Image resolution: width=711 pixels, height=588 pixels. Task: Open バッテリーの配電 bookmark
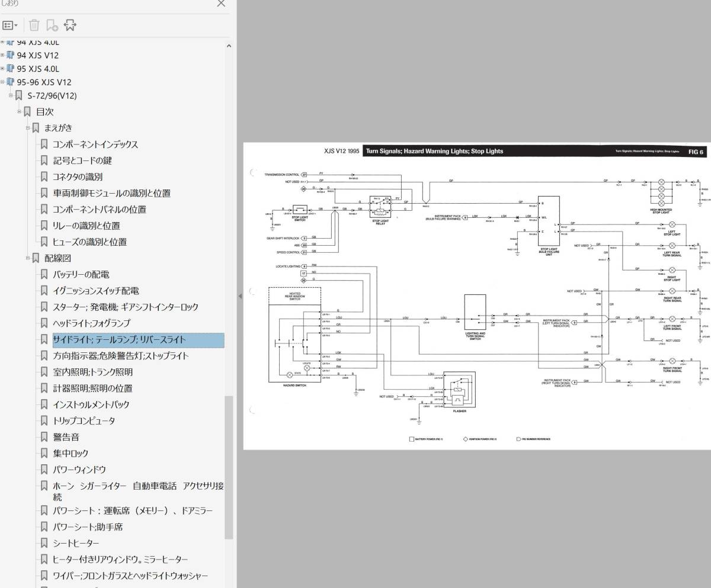[81, 275]
